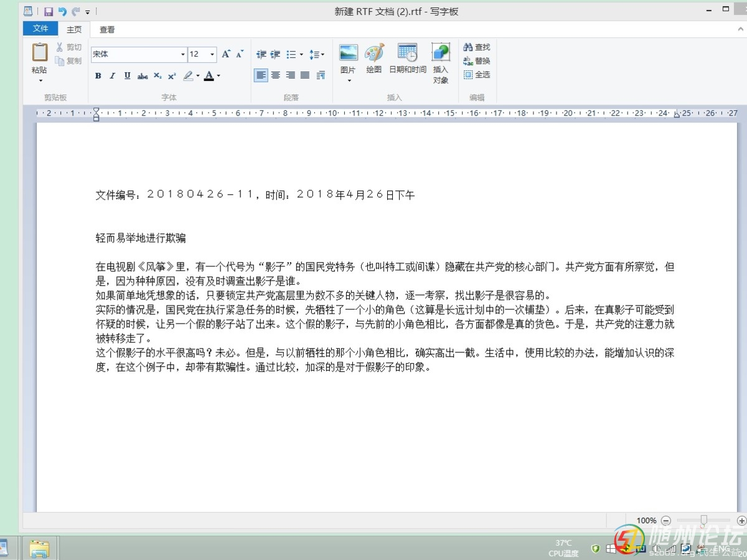The height and width of the screenshot is (560, 747).
Task: Click the increase indent icon
Action: point(275,55)
